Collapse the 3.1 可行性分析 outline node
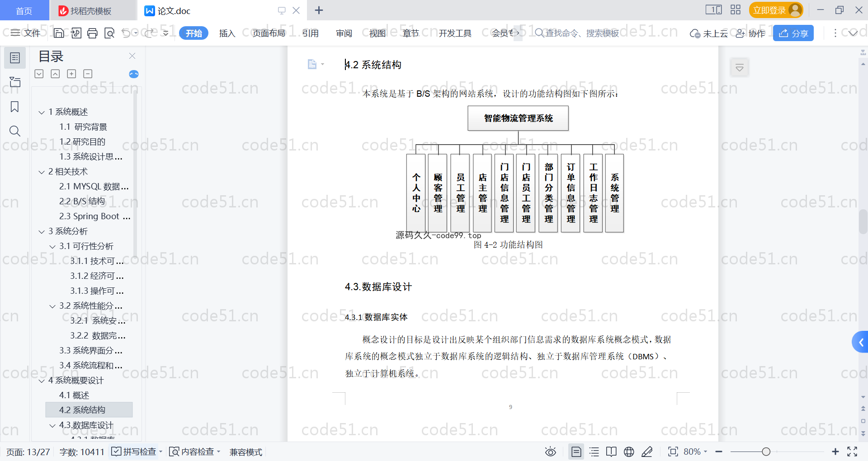Image resolution: width=868 pixels, height=461 pixels. coord(52,246)
